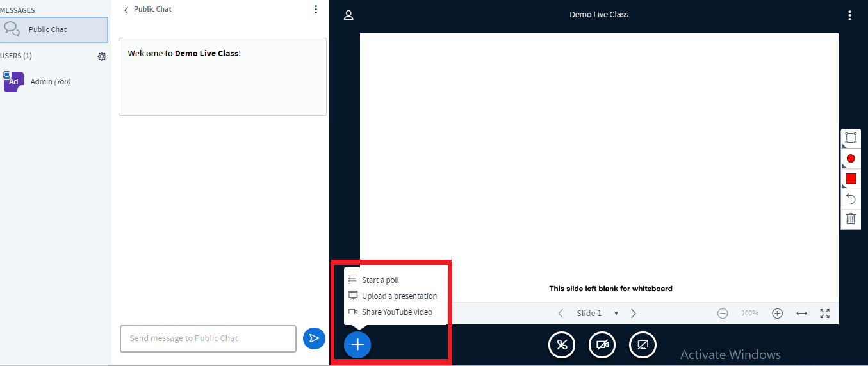The width and height of the screenshot is (868, 366).
Task: Open the manage users gear settings
Action: (102, 56)
